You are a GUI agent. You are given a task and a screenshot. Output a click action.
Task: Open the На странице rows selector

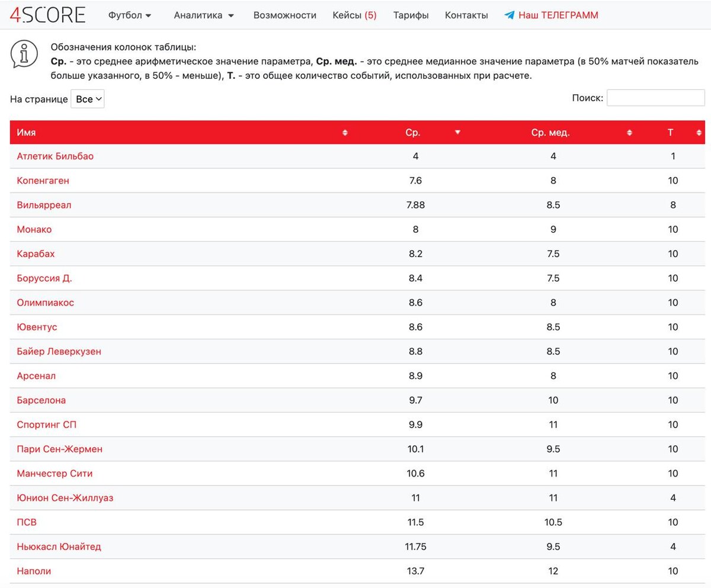pyautogui.click(x=88, y=99)
